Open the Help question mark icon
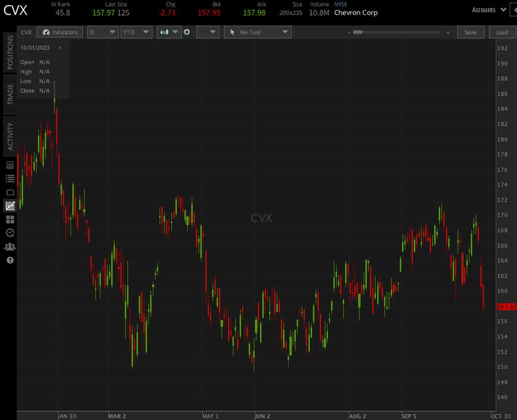Screen dimensions: 517x420 [x=10, y=260]
